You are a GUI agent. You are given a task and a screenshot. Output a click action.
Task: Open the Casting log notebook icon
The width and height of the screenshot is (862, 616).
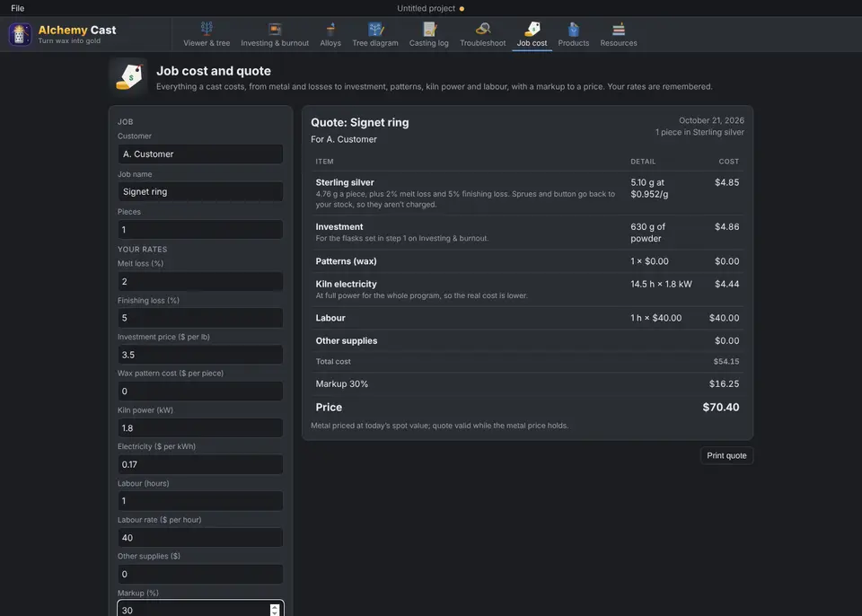[429, 29]
